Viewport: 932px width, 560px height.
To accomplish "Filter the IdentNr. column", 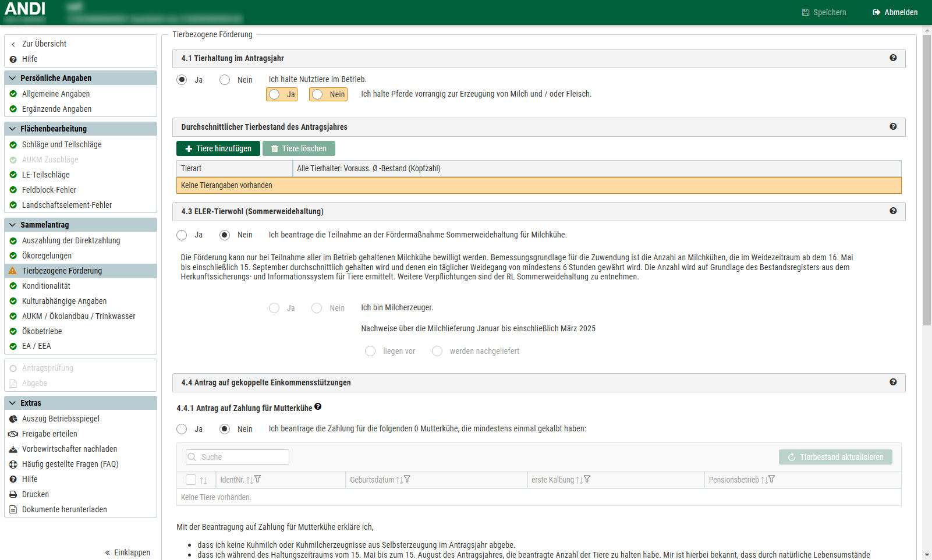I will 258,479.
